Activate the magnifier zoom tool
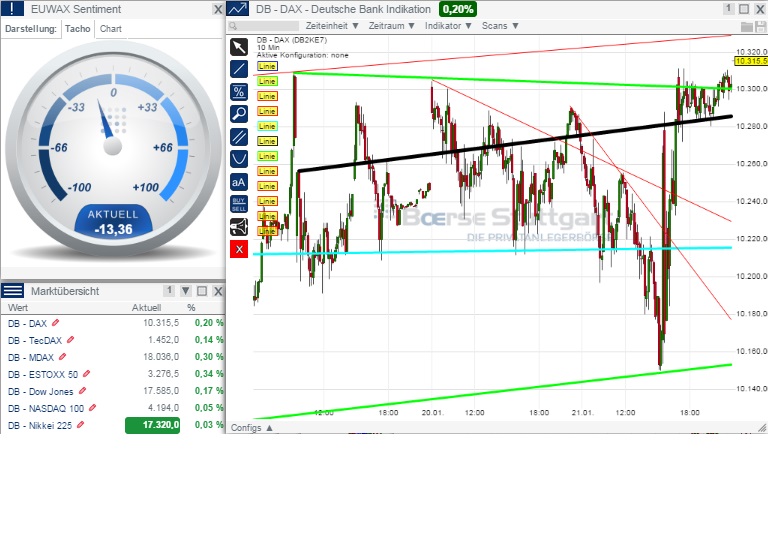Viewport: 768px width, 538px height. (239, 114)
